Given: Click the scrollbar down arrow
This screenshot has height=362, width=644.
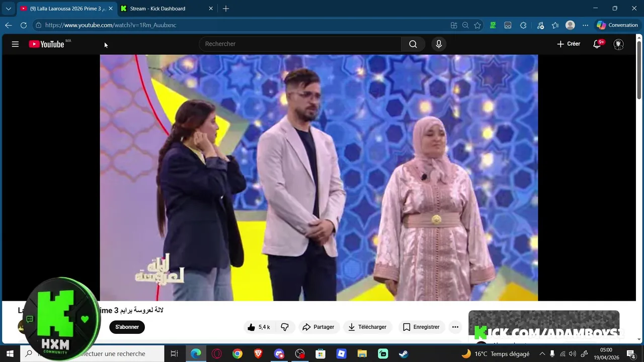Looking at the screenshot, I should click(639, 339).
